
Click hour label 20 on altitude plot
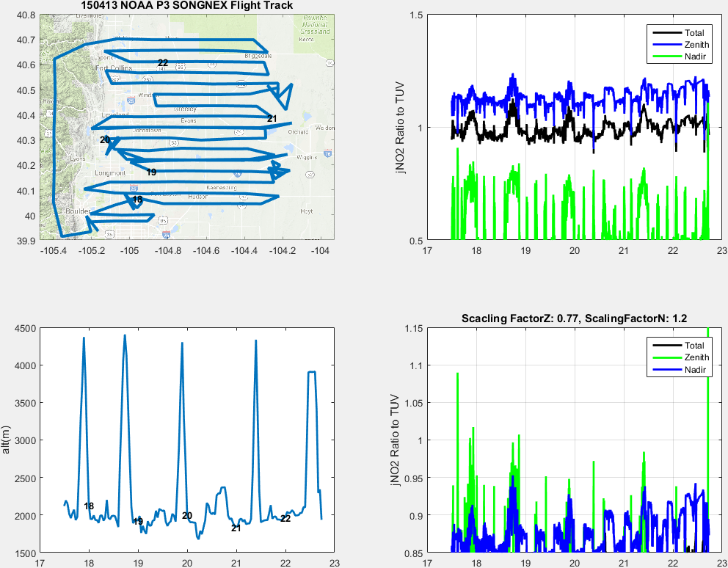[187, 516]
